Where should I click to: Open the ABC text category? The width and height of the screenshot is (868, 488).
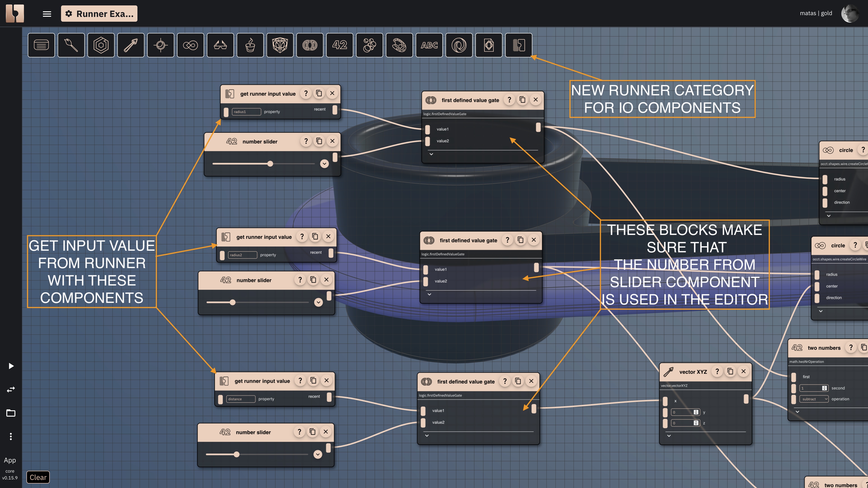(429, 45)
